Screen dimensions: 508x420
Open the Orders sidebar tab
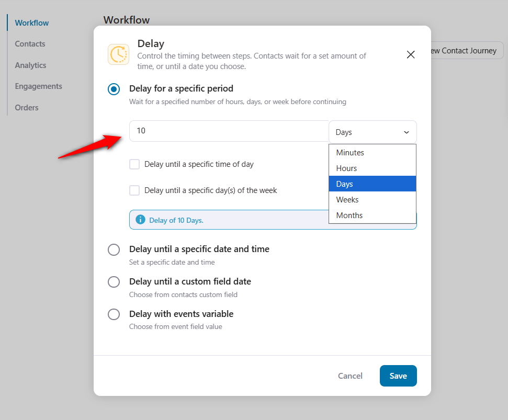(x=27, y=108)
